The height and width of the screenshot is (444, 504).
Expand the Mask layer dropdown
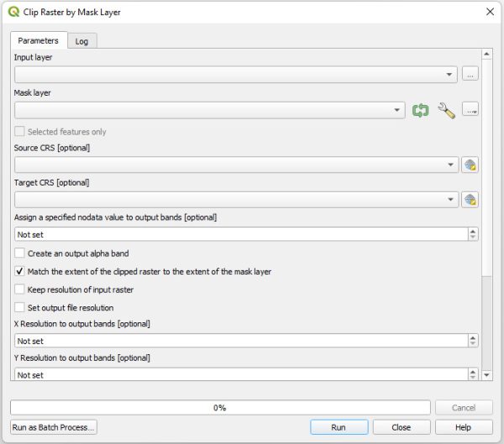click(x=398, y=110)
